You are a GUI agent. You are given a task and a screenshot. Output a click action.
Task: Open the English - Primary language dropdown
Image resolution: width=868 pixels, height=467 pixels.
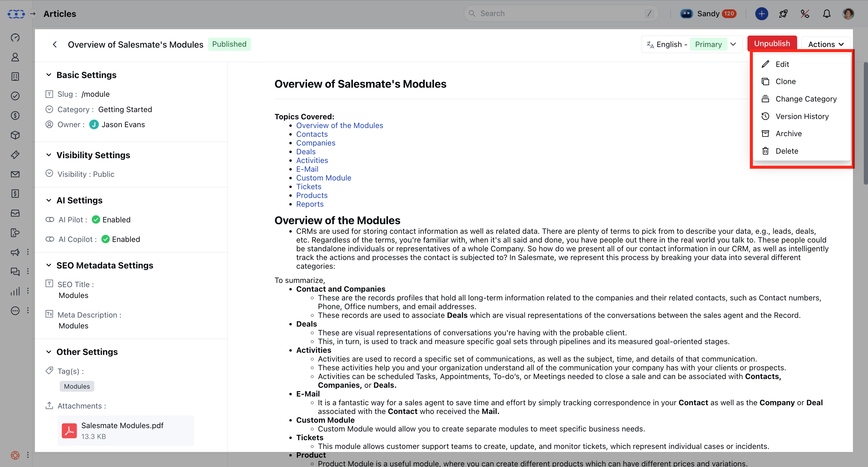tap(692, 45)
